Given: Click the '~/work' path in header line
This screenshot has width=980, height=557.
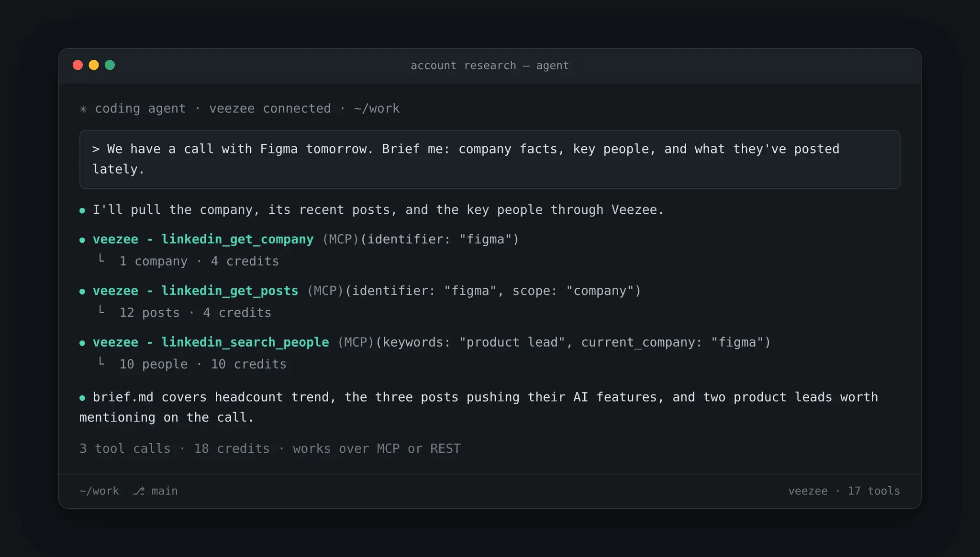Looking at the screenshot, I should pyautogui.click(x=377, y=109).
